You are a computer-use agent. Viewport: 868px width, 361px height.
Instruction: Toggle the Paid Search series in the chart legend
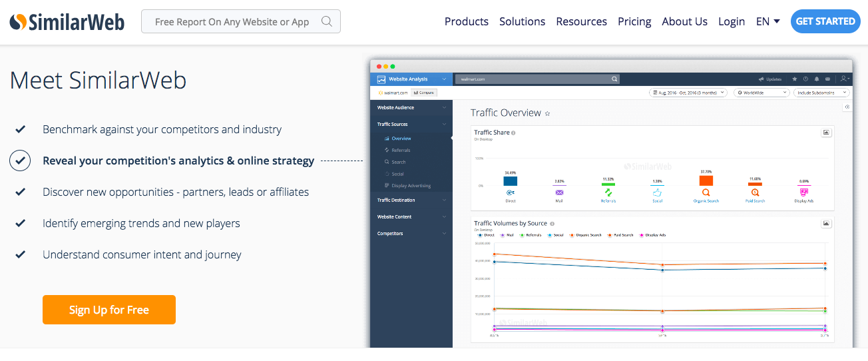tap(622, 235)
